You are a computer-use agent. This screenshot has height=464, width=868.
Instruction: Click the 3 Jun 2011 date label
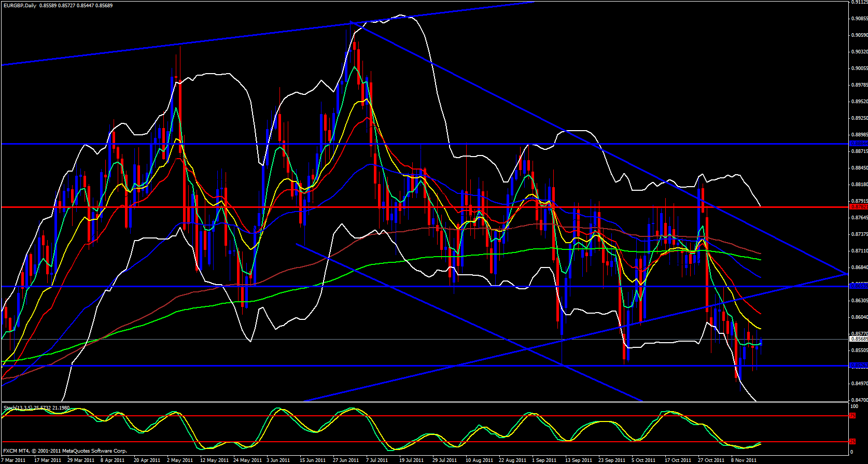[278, 460]
